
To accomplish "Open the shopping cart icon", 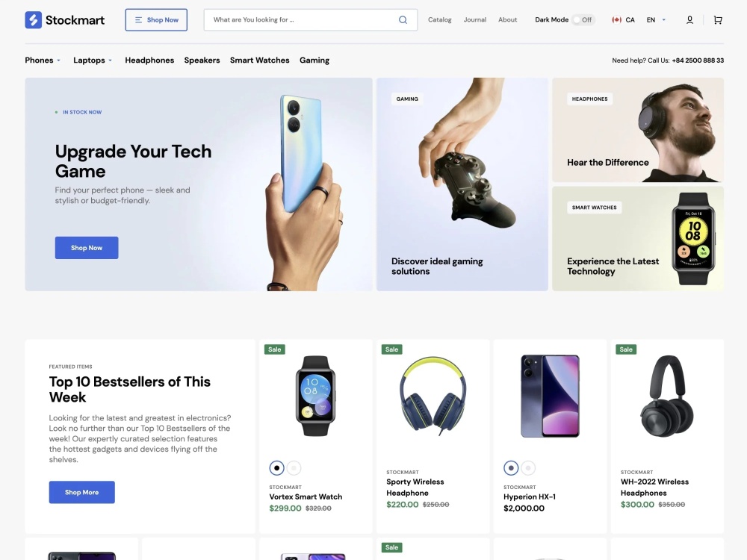I will 718,20.
